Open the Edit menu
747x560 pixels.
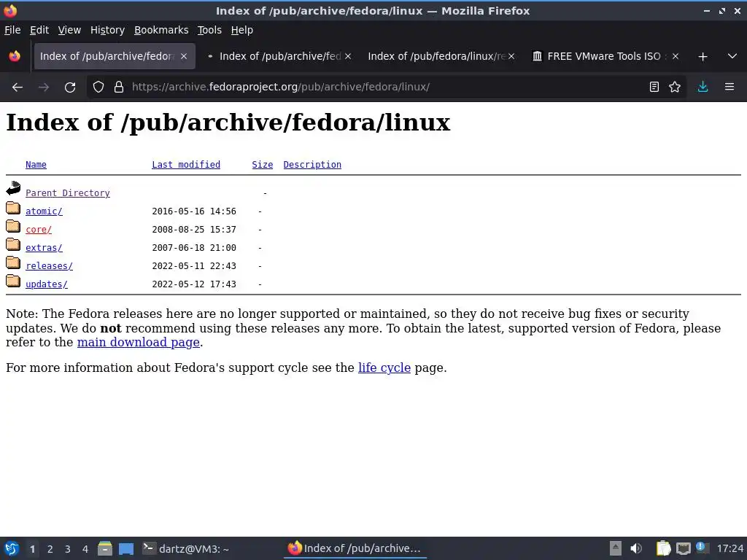(39, 30)
